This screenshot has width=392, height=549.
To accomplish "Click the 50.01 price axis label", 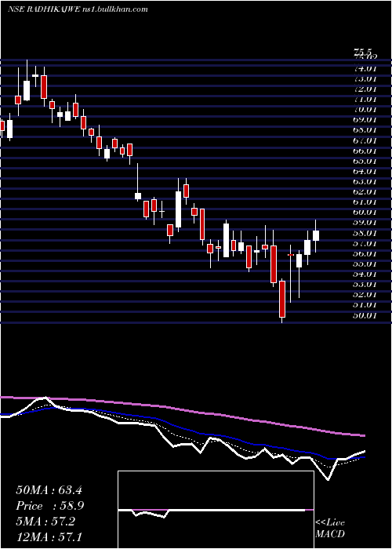I will pos(365,315).
